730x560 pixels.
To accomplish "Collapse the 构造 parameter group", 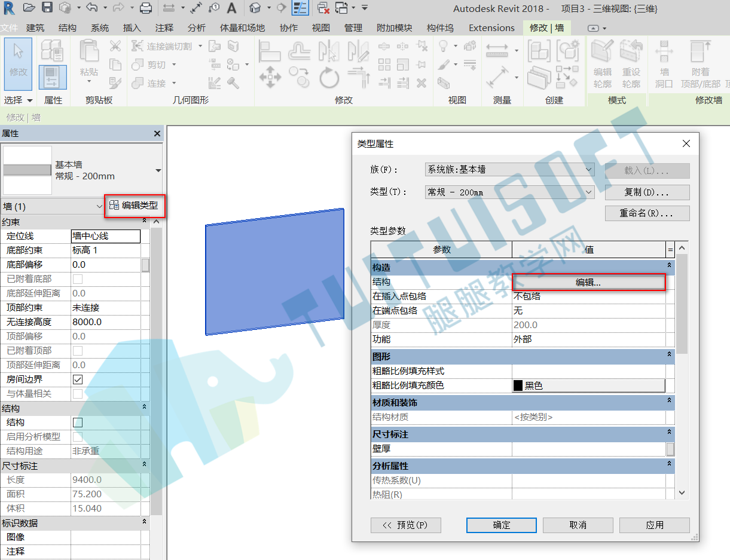I will 670,265.
